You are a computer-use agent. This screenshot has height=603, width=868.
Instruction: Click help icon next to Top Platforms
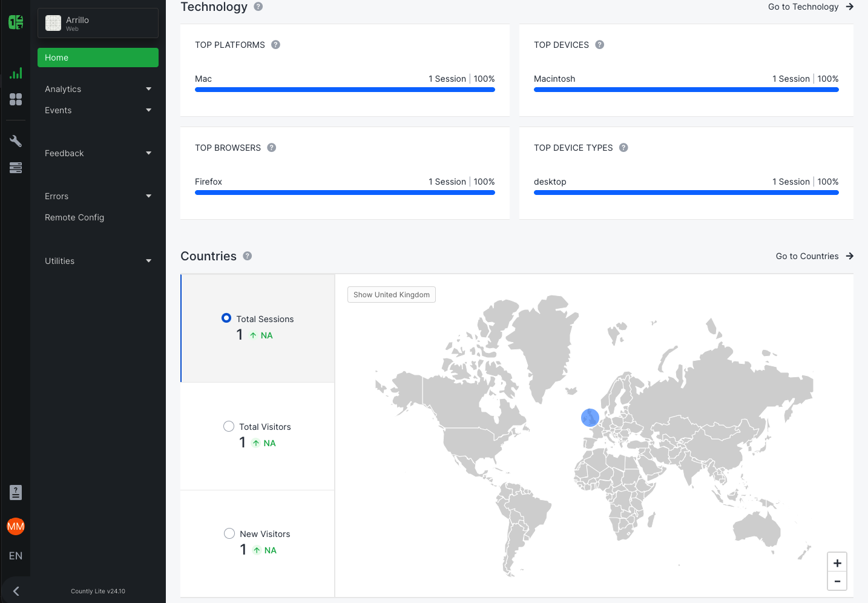pos(275,45)
